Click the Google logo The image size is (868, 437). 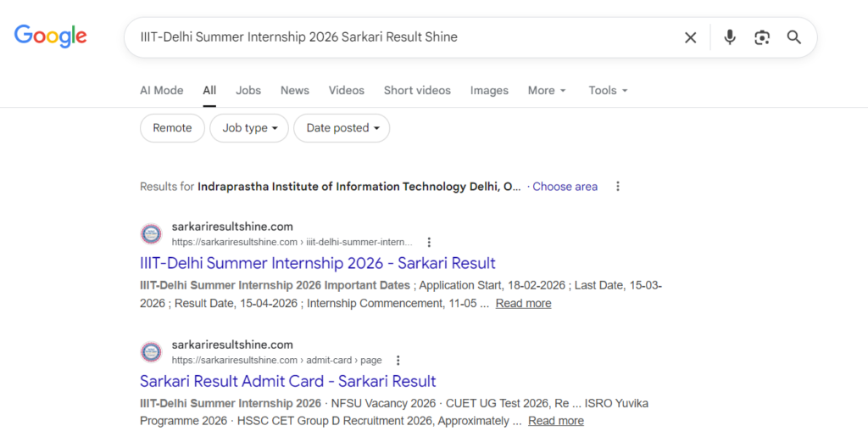point(51,36)
